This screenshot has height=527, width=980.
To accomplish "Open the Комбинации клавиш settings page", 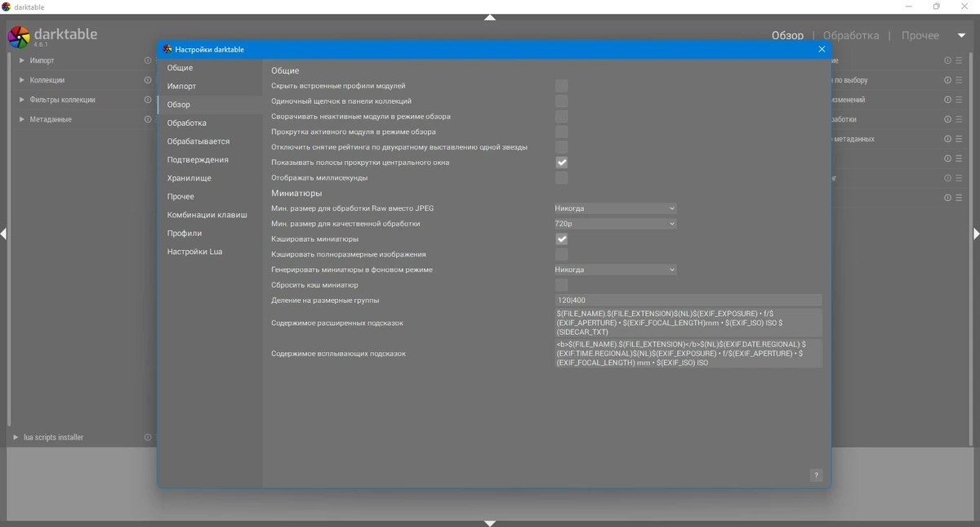I will [x=210, y=215].
